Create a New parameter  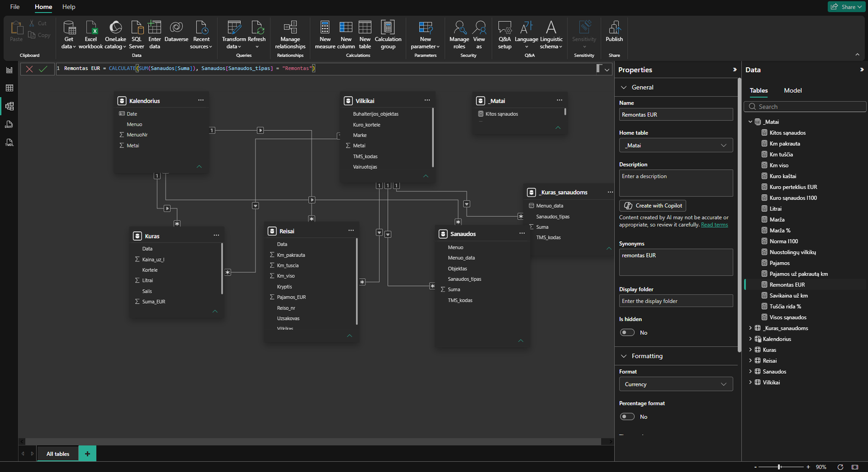pyautogui.click(x=425, y=35)
